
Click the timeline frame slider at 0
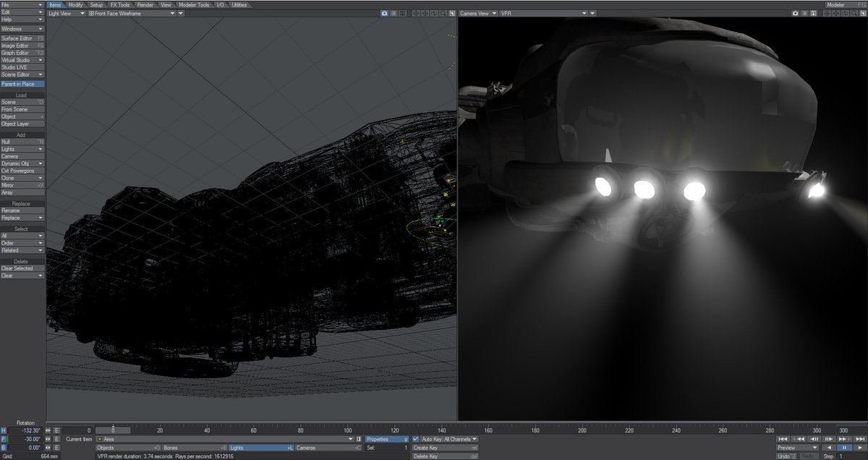pyautogui.click(x=113, y=430)
